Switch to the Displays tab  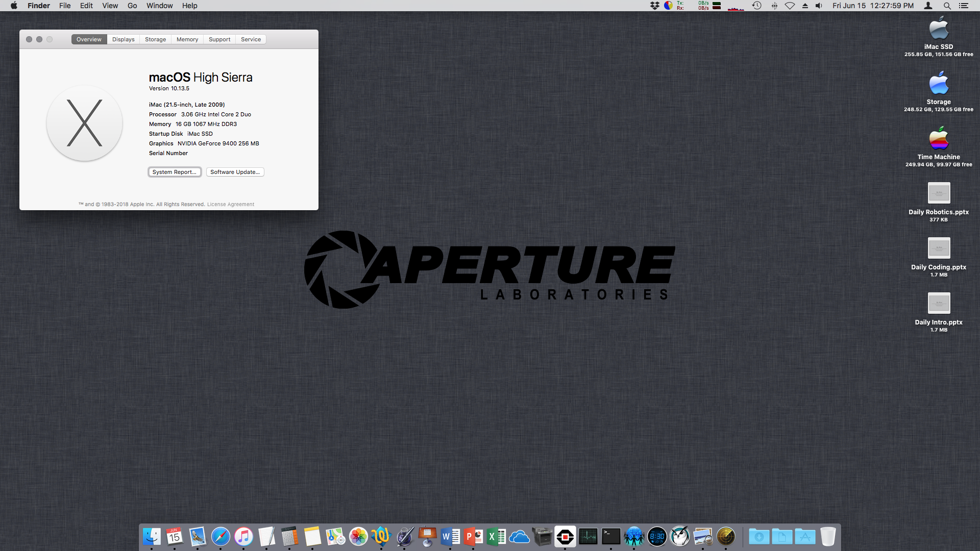click(x=124, y=39)
